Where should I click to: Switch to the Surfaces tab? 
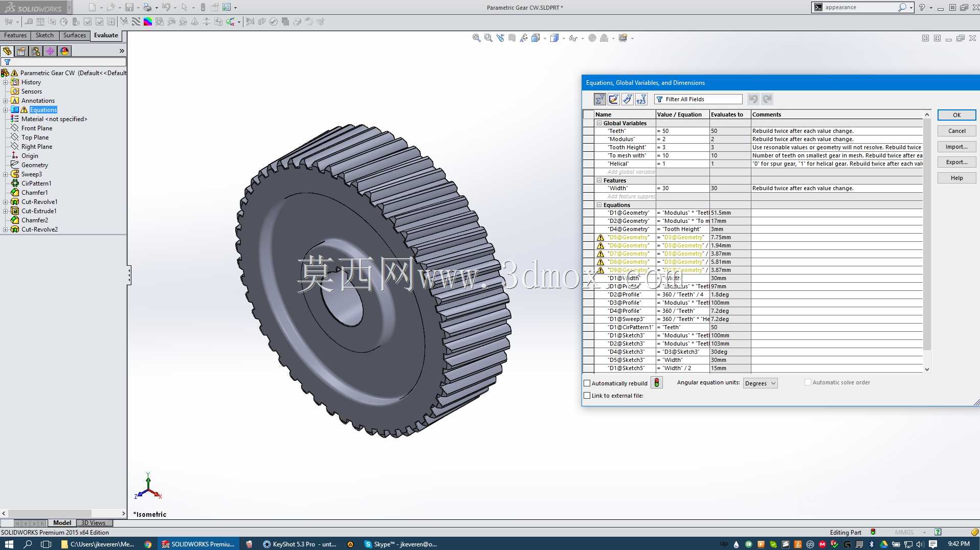point(75,35)
